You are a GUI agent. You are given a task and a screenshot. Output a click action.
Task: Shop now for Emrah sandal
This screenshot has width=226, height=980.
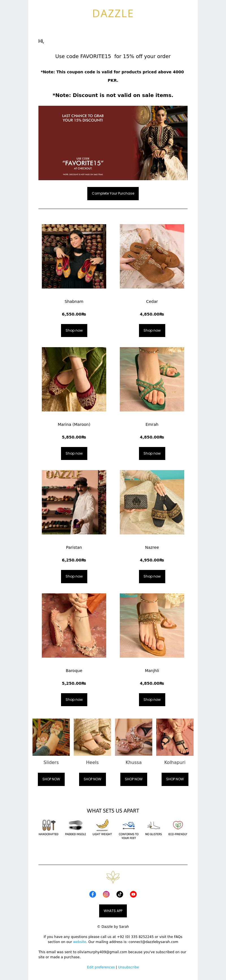coord(152,453)
